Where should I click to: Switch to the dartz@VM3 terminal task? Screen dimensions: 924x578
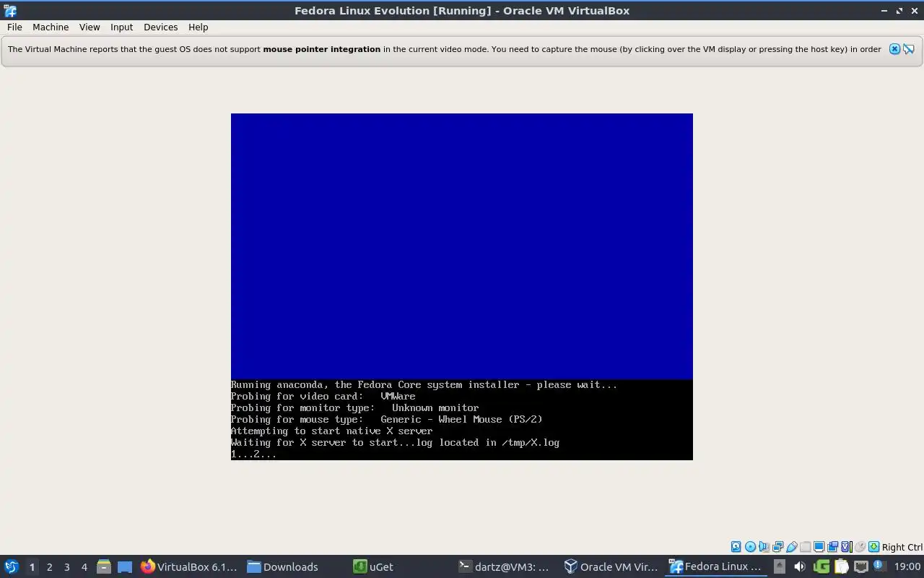(x=504, y=566)
